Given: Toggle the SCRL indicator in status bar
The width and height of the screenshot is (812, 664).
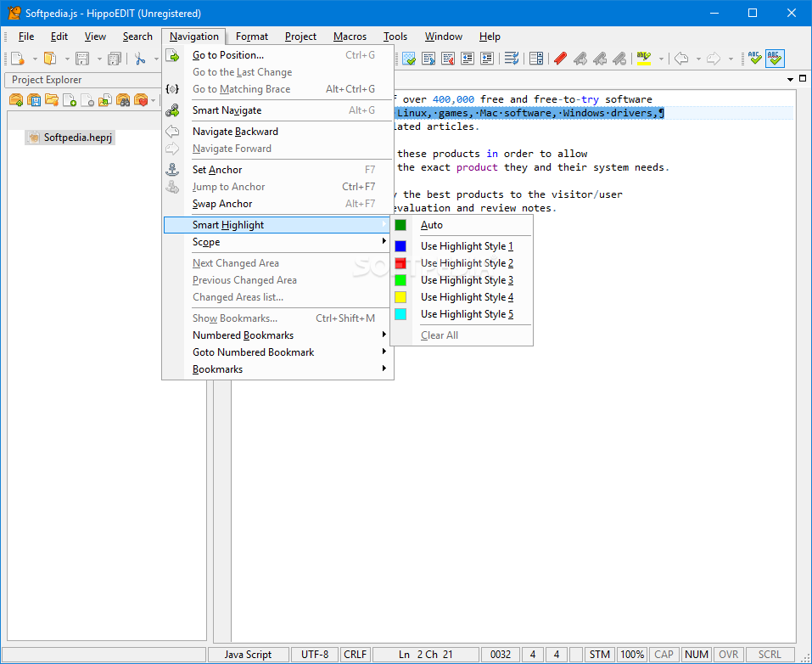Looking at the screenshot, I should [x=770, y=654].
